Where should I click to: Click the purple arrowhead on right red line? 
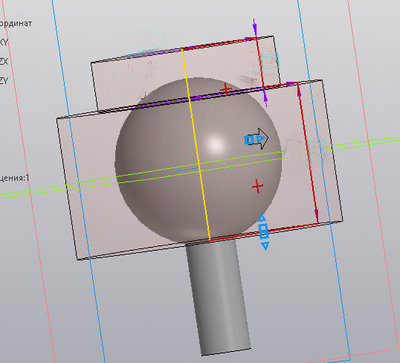[x=316, y=213]
